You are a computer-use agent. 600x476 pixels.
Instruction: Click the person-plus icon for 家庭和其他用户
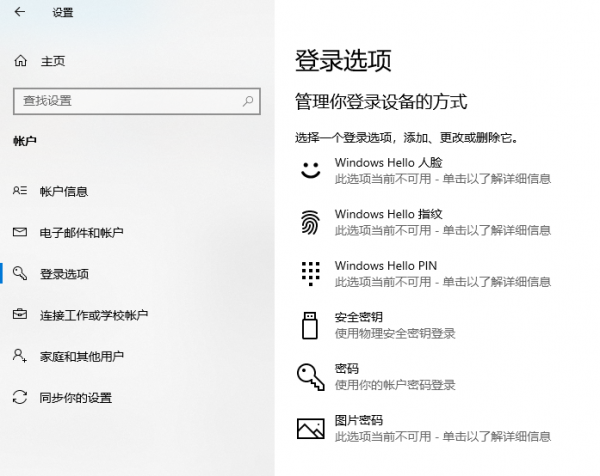click(20, 355)
